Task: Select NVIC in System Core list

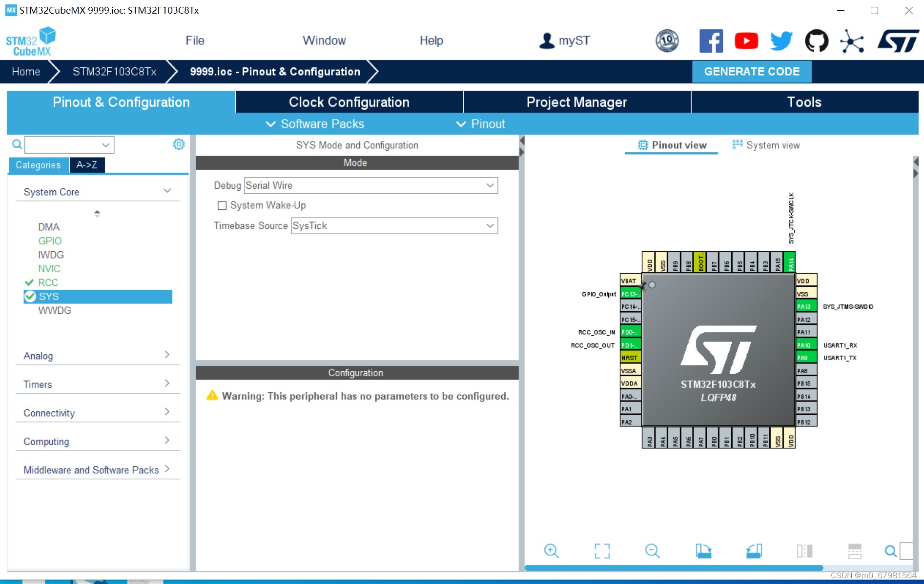Action: (x=49, y=268)
